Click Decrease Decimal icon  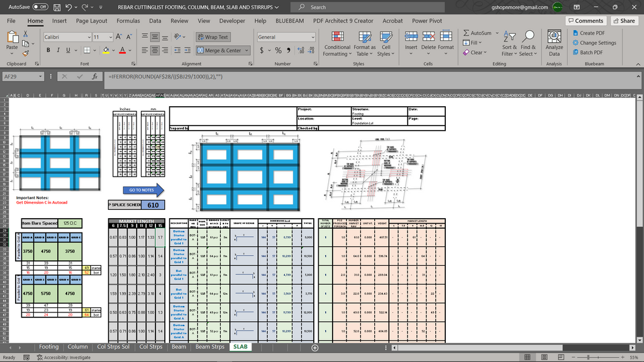coord(311,50)
